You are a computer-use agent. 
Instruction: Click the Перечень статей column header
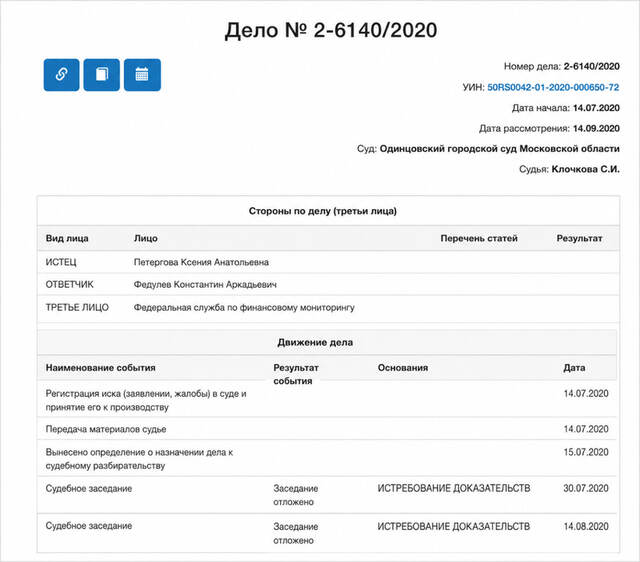pyautogui.click(x=479, y=238)
